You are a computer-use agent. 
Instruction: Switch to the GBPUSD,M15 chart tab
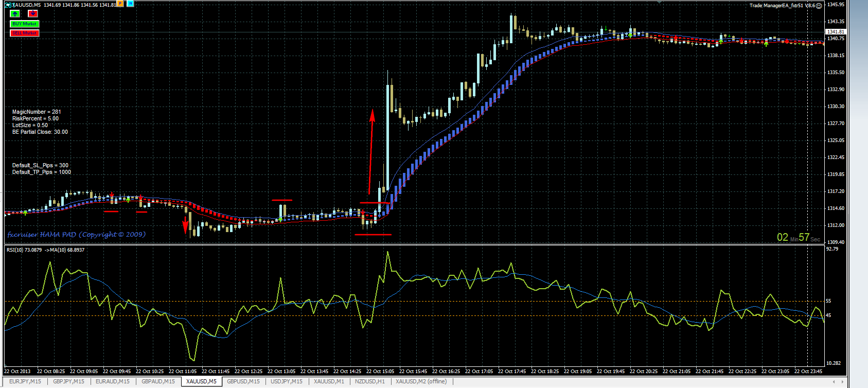tap(243, 381)
